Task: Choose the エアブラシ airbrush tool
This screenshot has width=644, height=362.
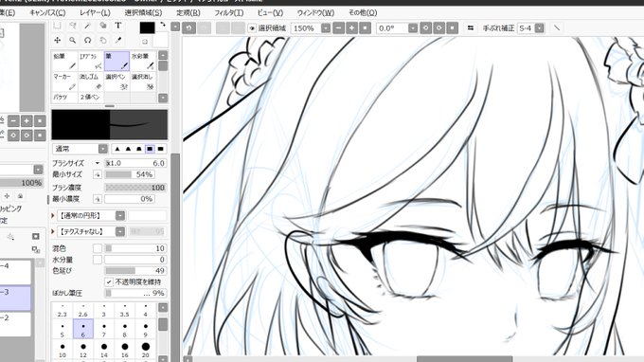Action: [90, 61]
